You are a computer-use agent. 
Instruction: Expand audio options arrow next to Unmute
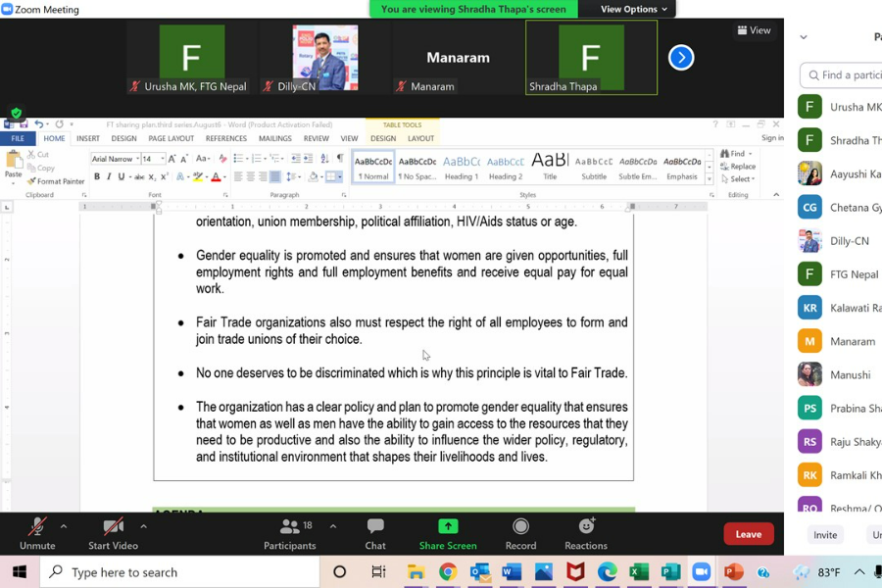point(64,526)
